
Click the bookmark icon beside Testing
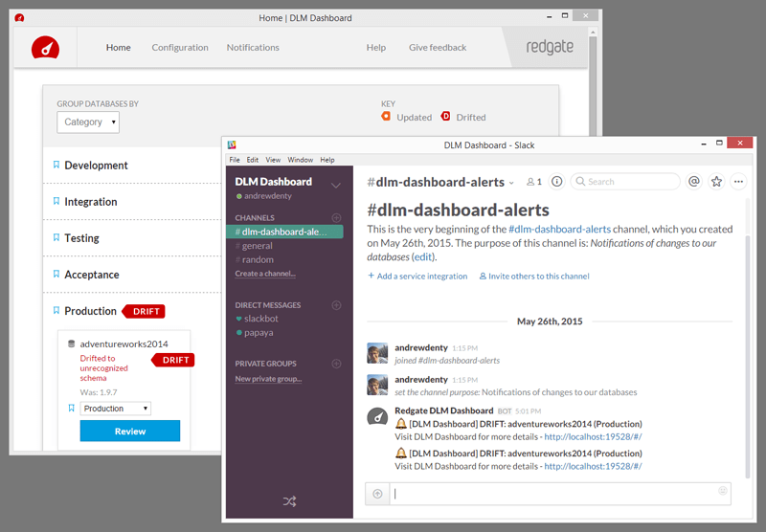[x=56, y=237]
